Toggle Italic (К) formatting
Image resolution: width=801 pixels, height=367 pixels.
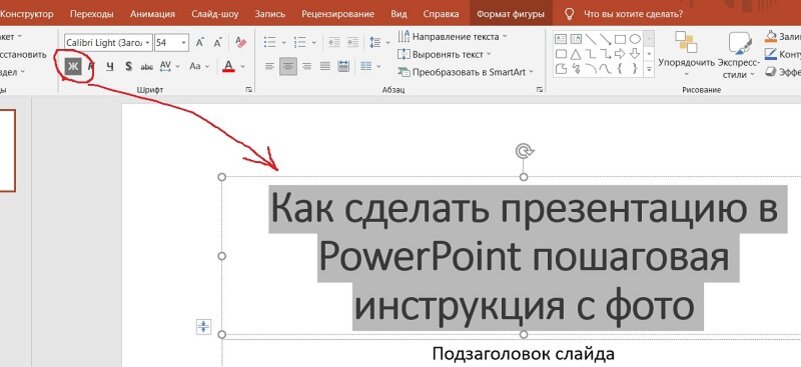pos(91,66)
